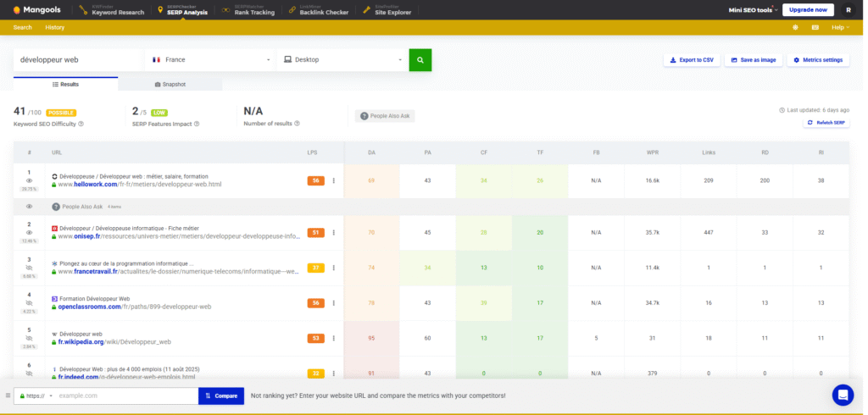The image size is (868, 415).
Task: Open help icon next to Keyword SEO Difficulty
Action: click(81, 124)
